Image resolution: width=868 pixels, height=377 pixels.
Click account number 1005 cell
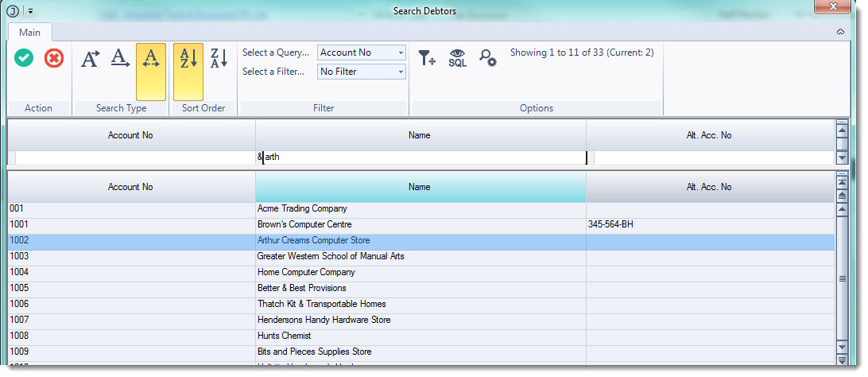(131, 289)
